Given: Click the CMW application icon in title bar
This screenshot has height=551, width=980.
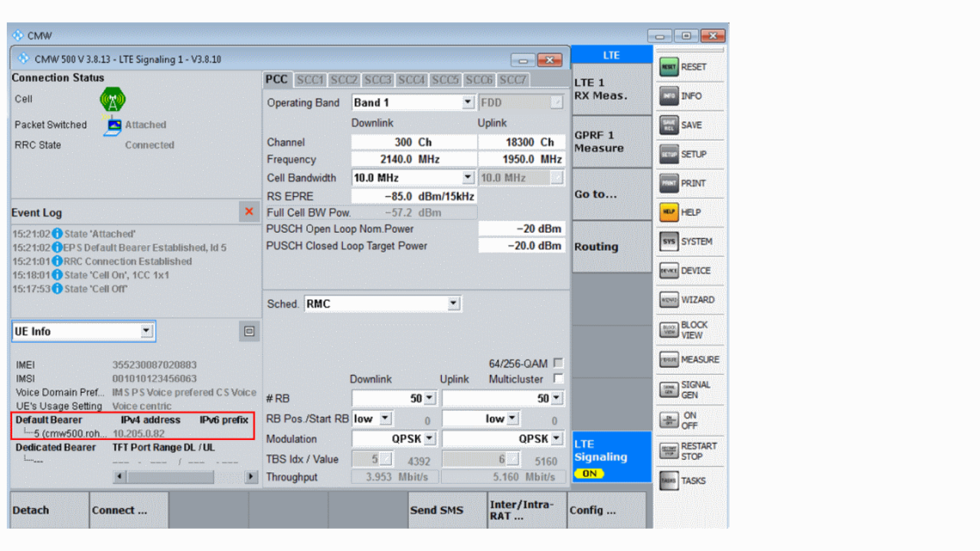Looking at the screenshot, I should 18,35.
